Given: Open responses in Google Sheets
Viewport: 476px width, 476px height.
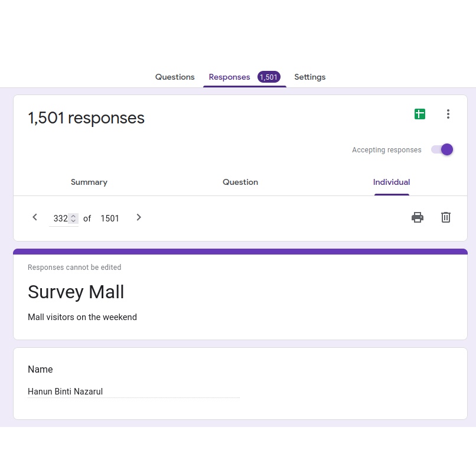Looking at the screenshot, I should pyautogui.click(x=420, y=114).
